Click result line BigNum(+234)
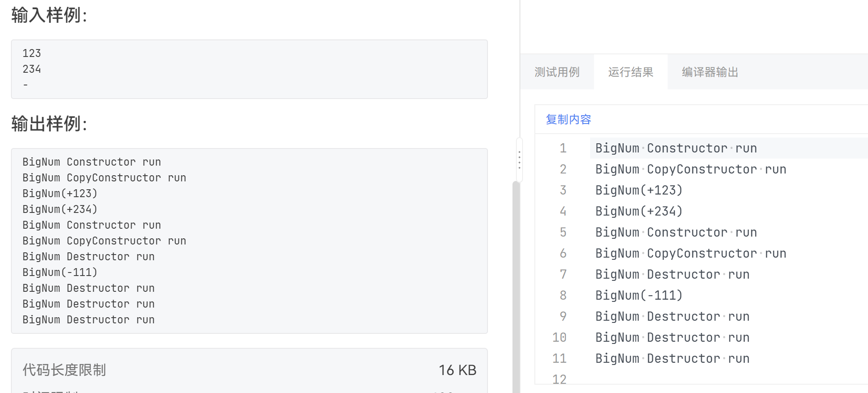 point(639,211)
